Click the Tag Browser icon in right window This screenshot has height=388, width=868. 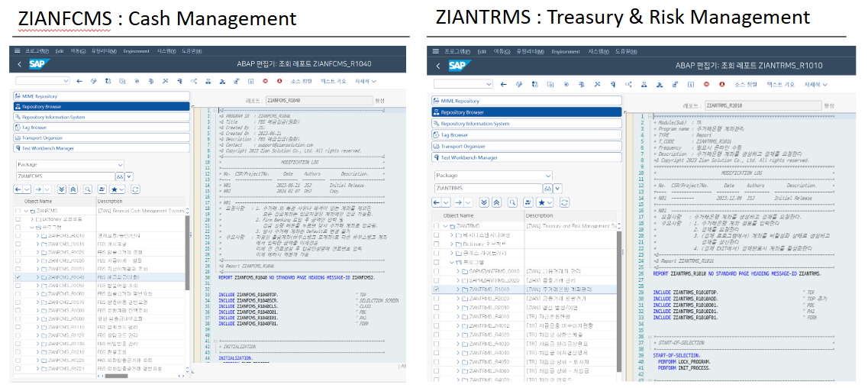(435, 134)
